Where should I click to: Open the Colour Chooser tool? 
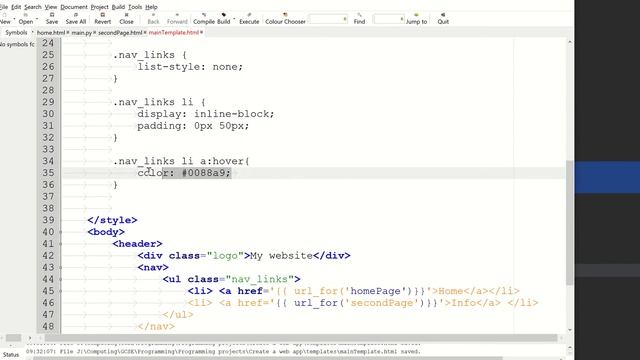pyautogui.click(x=285, y=18)
